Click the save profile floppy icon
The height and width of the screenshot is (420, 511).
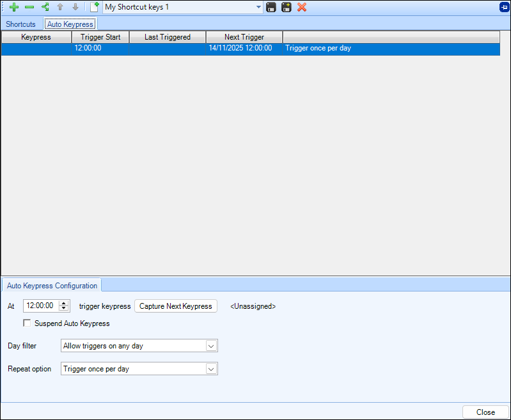click(271, 7)
